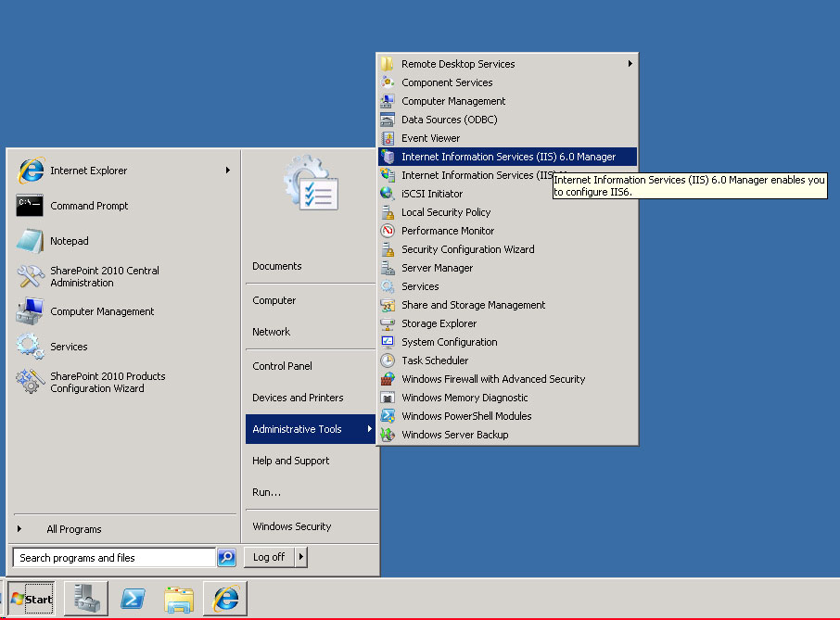Open Server Manager from the taskbar
840x620 pixels.
point(86,598)
